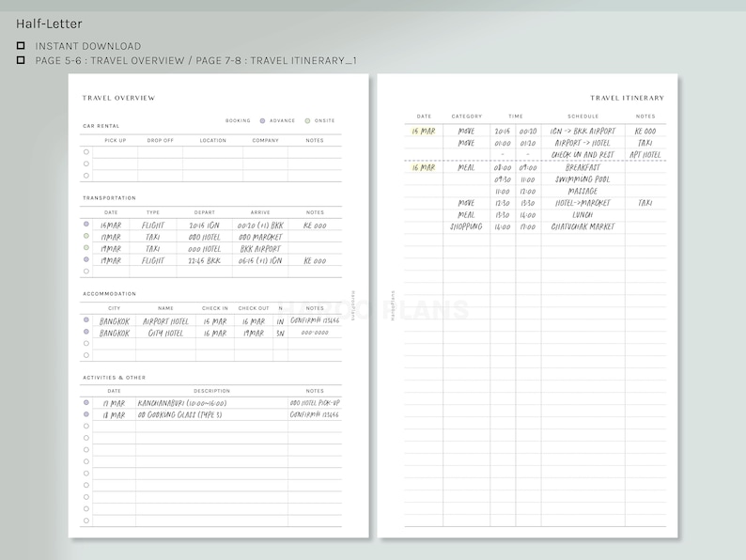
Task: Select the ONSITE booking legend circle
Action: 307,121
